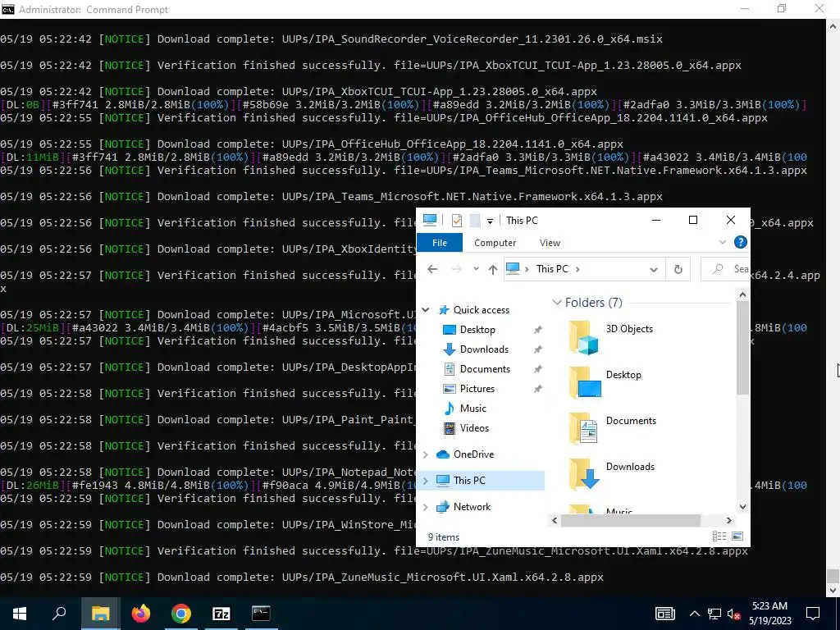The image size is (840, 630).
Task: Click the pin icon next to Desktop
Action: tap(538, 330)
